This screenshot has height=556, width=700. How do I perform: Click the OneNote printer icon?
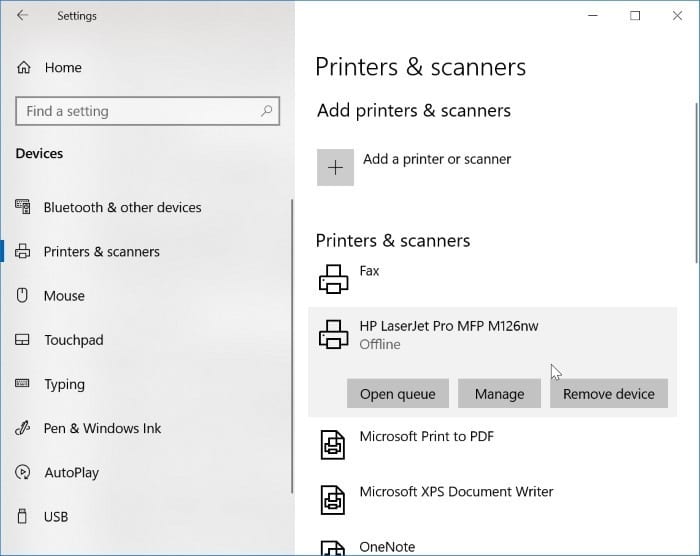click(x=333, y=548)
